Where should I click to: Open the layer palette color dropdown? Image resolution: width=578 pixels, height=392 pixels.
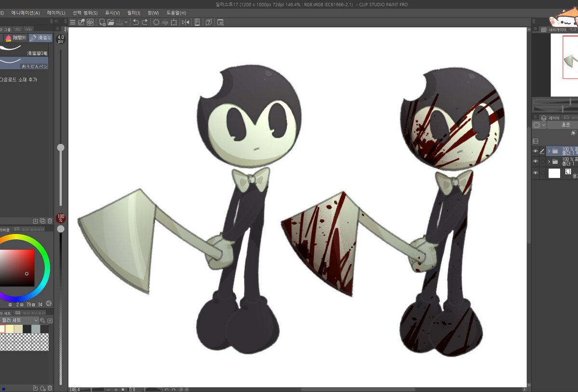click(x=539, y=125)
